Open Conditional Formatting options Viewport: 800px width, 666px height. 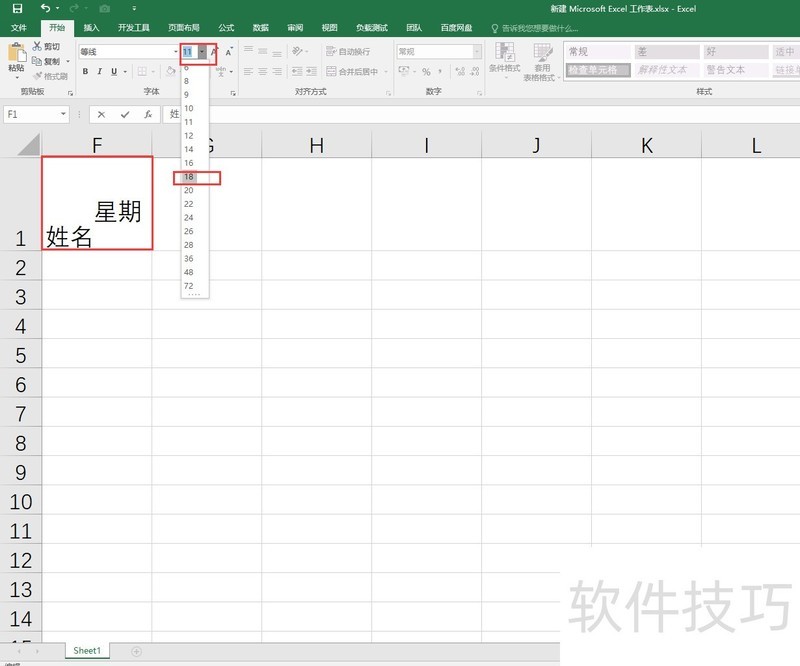(505, 60)
